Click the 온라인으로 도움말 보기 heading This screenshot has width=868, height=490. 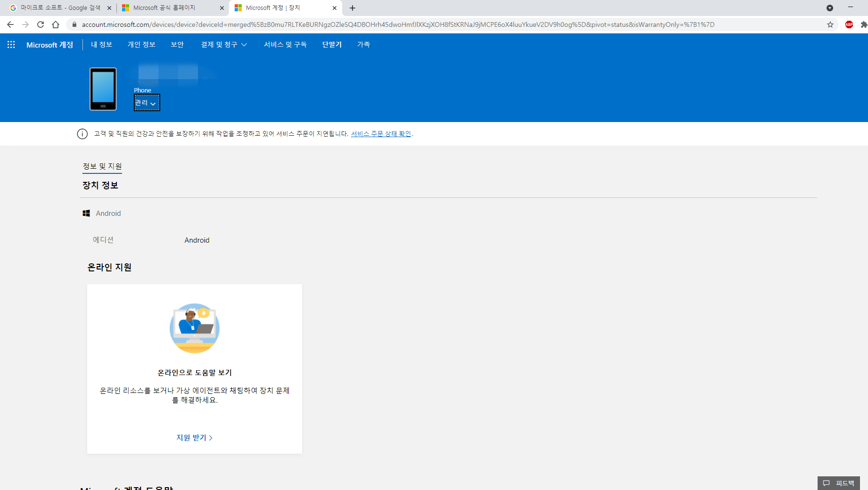coord(195,373)
